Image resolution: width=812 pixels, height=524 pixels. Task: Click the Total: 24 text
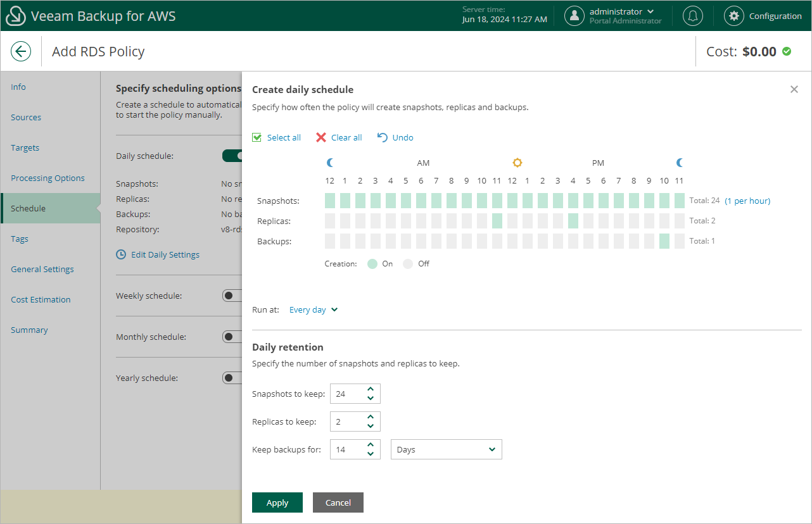[x=704, y=201]
